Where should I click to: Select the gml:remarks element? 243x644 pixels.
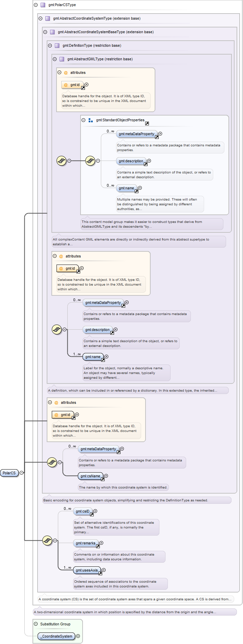pyautogui.click(x=86, y=543)
